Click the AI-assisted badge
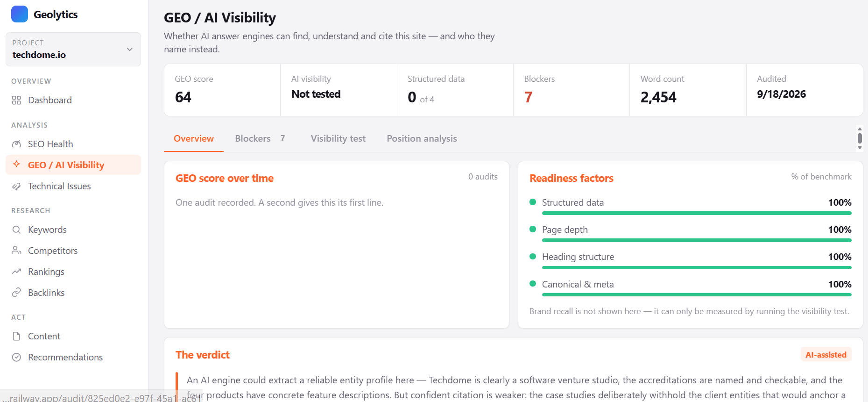Screen dimensions: 868x402 click(826, 354)
